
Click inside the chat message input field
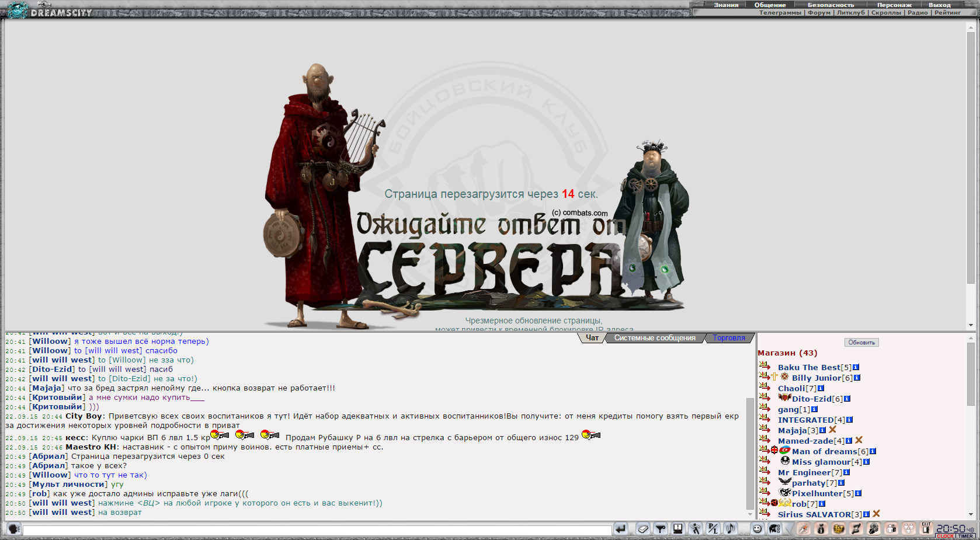(317, 530)
